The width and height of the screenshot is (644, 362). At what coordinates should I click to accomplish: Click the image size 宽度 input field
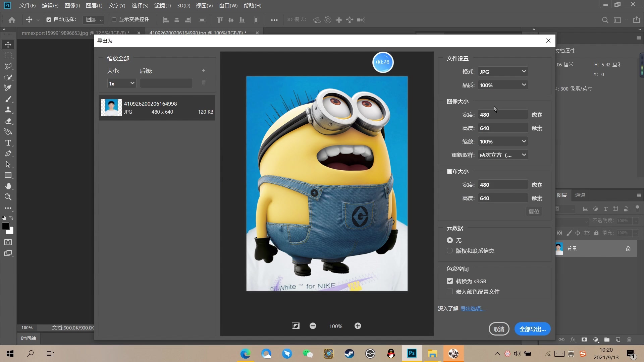503,115
